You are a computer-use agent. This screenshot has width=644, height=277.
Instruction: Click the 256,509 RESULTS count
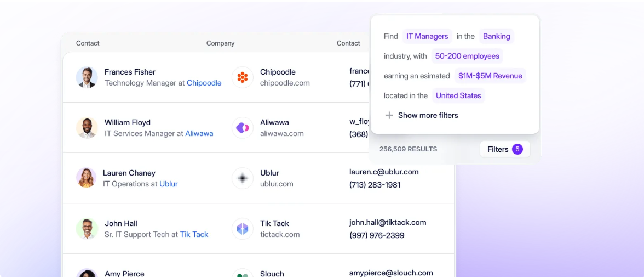click(x=409, y=149)
